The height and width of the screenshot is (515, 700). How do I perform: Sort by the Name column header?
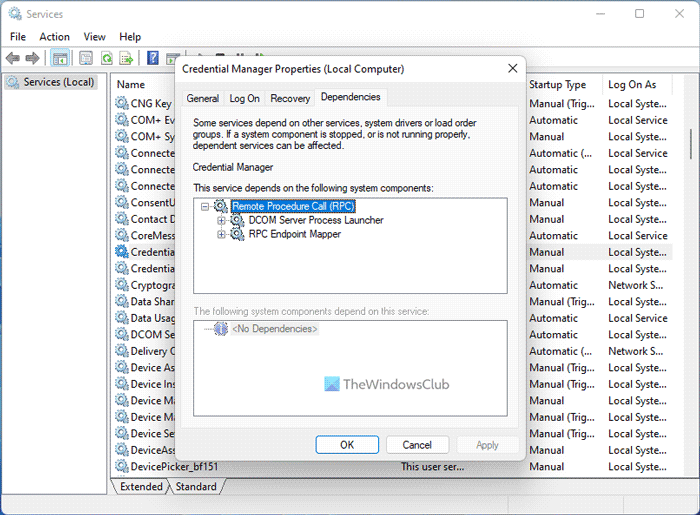(x=131, y=84)
